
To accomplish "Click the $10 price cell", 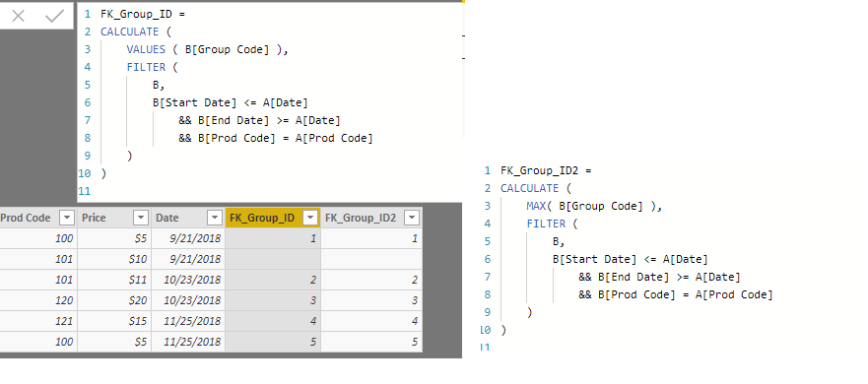I will [x=114, y=259].
